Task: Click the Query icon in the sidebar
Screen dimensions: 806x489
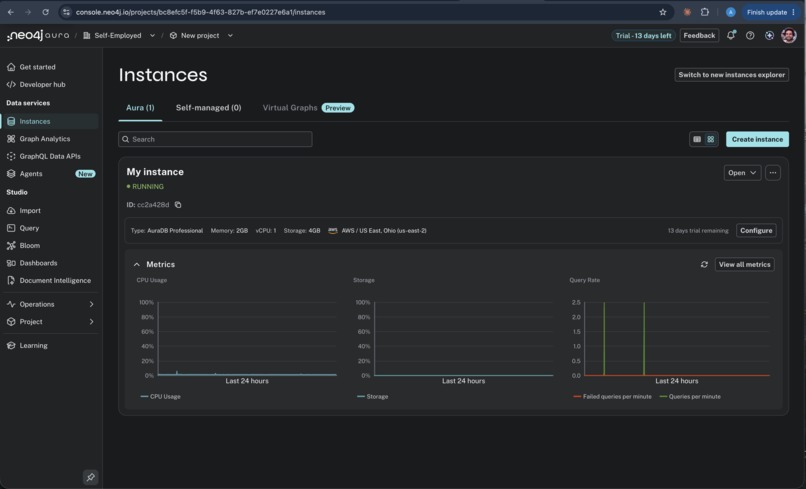Action: pyautogui.click(x=11, y=228)
